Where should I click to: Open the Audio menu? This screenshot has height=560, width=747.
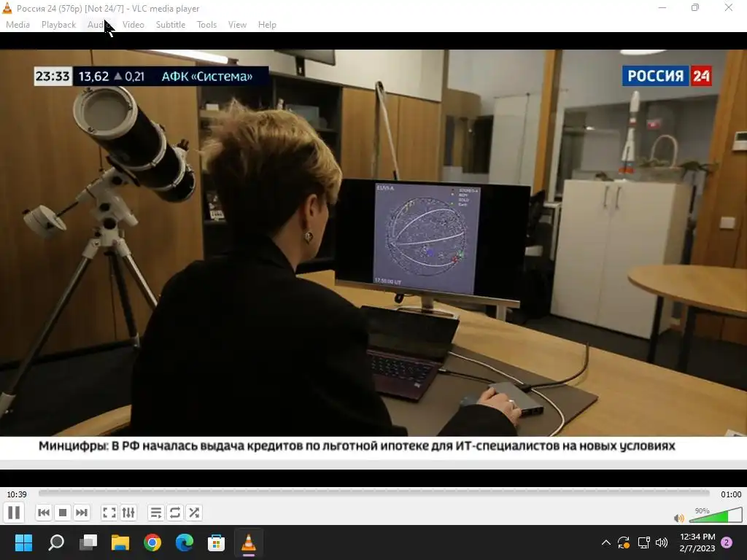click(98, 25)
